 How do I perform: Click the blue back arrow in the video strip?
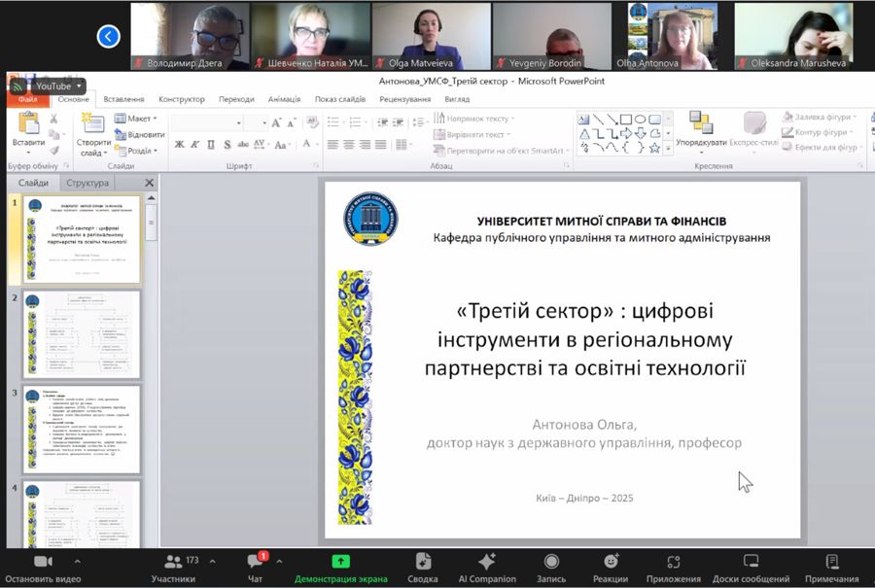pyautogui.click(x=108, y=37)
